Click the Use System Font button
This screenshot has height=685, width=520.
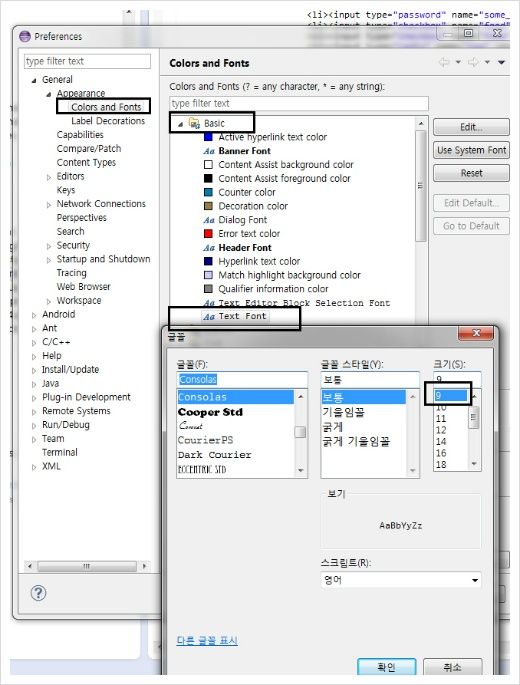point(471,150)
